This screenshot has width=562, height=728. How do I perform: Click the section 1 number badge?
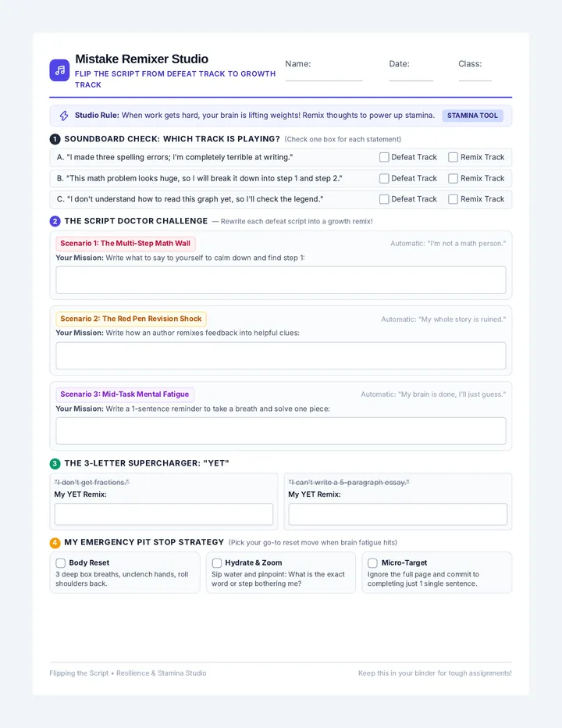pyautogui.click(x=55, y=139)
